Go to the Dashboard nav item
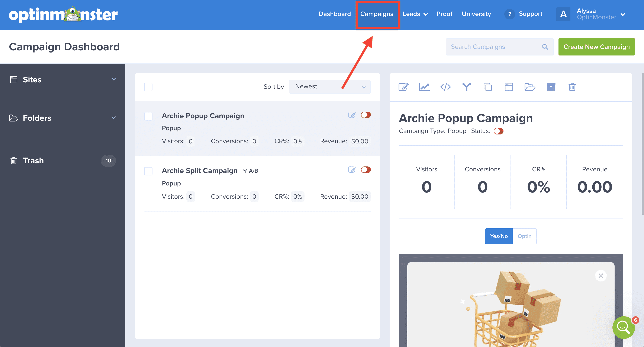The width and height of the screenshot is (644, 347). (x=335, y=14)
